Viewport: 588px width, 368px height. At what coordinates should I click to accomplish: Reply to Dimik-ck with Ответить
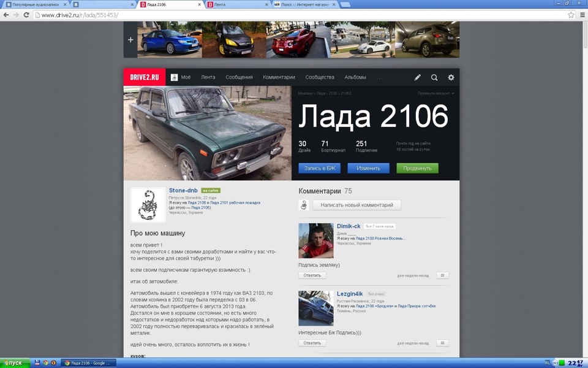pyautogui.click(x=312, y=275)
